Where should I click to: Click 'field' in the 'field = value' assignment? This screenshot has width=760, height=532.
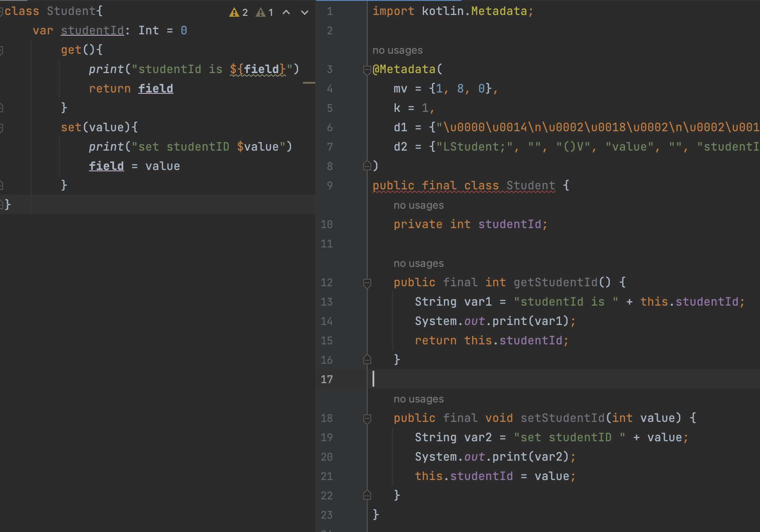[x=107, y=166]
